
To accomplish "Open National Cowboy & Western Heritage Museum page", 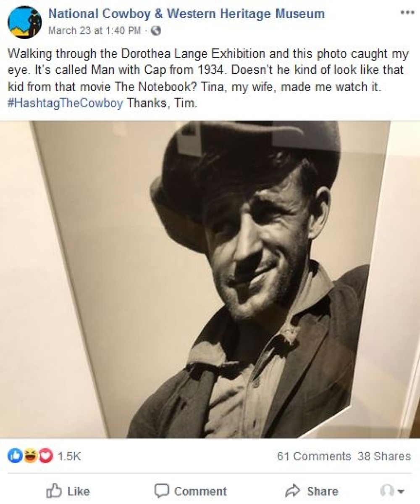I will 186,14.
